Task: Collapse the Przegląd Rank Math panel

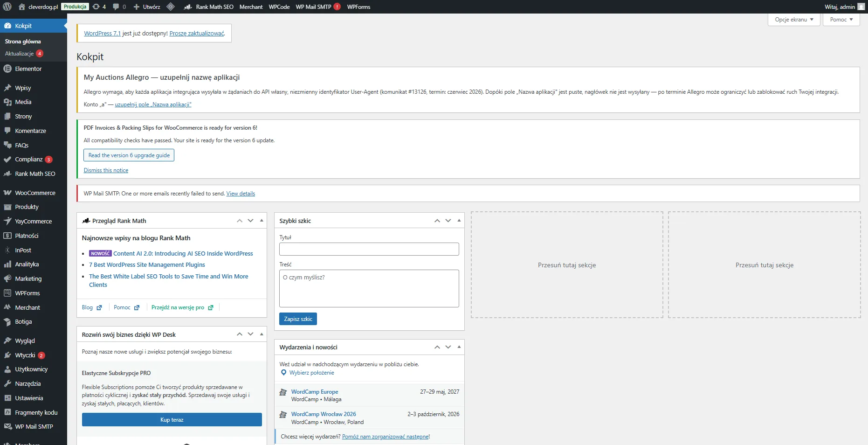Action: click(262, 221)
